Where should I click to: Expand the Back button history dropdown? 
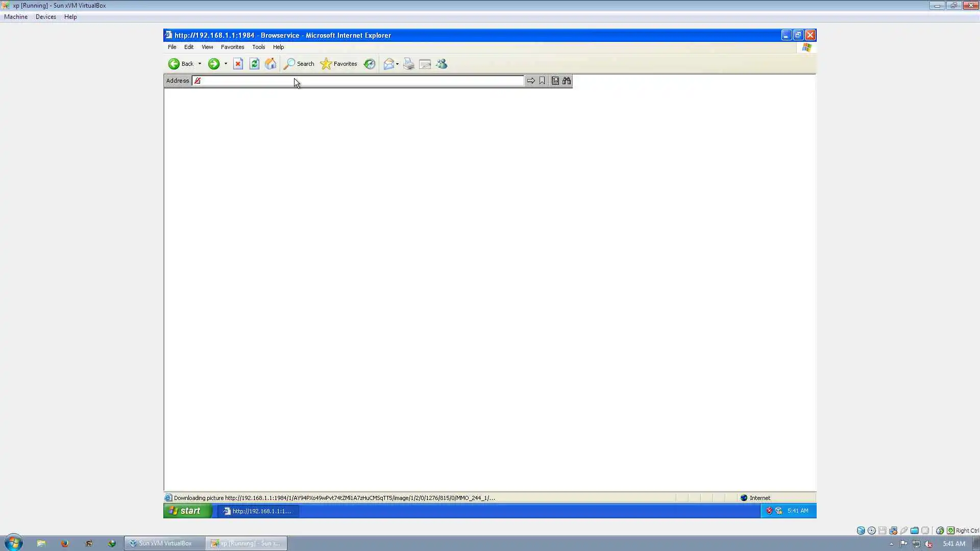200,64
